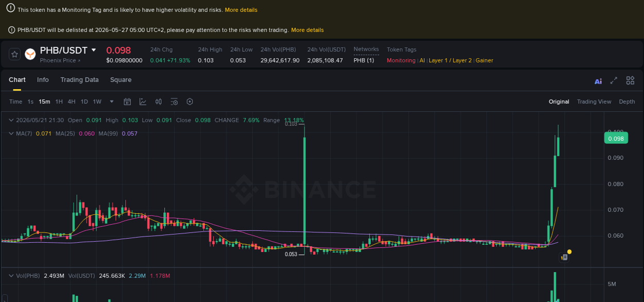Click the delisting notice info icon
Screen dimensions: 644x302
[x=12, y=30]
